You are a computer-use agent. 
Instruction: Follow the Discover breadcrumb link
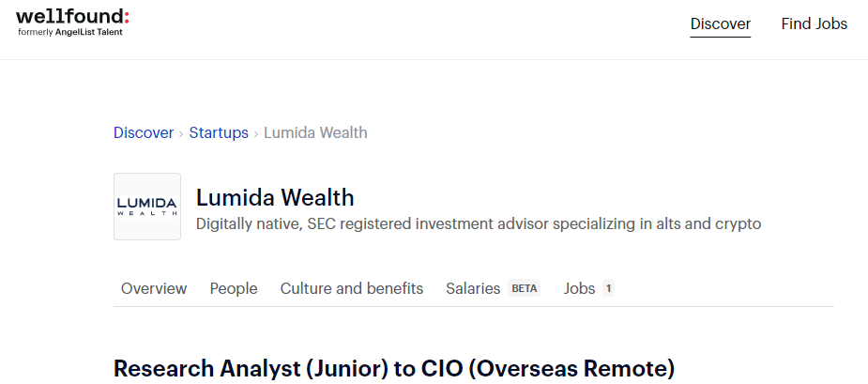coord(144,132)
